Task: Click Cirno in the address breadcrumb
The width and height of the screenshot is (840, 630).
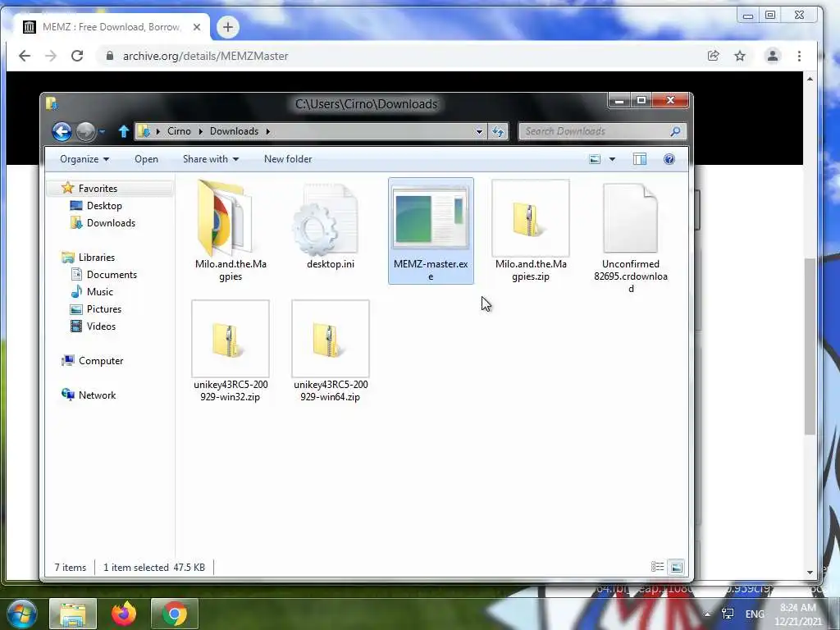Action: point(179,131)
